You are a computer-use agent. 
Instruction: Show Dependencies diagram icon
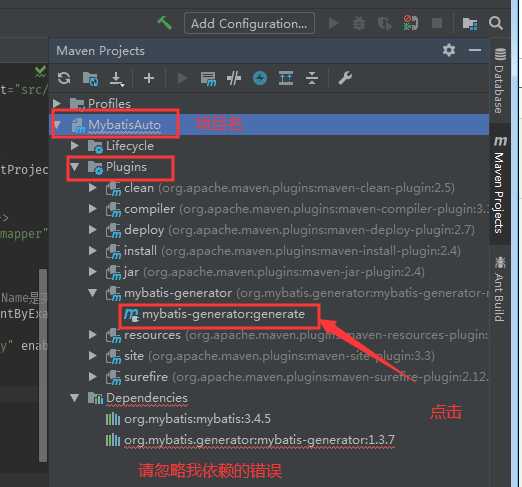point(286,78)
